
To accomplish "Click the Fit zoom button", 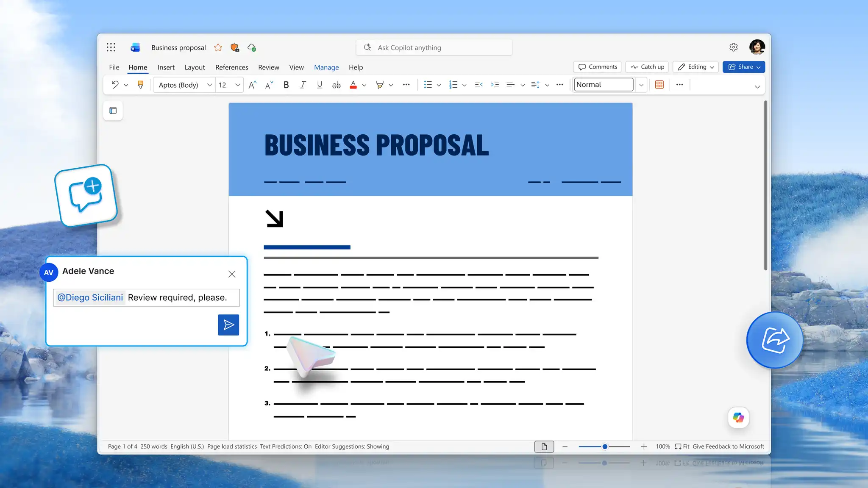I will pos(682,446).
